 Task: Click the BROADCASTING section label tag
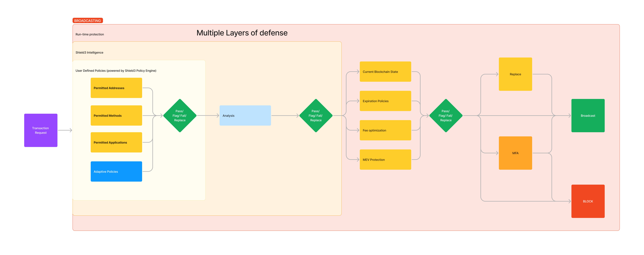87,21
